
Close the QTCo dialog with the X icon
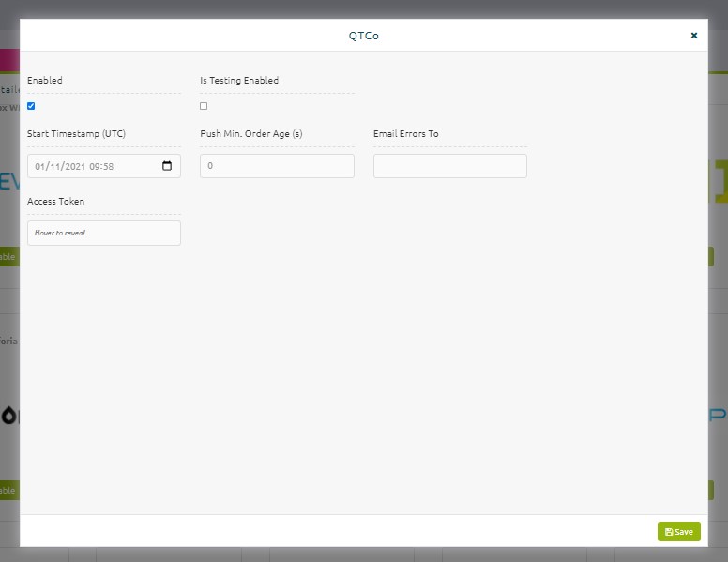[693, 36]
